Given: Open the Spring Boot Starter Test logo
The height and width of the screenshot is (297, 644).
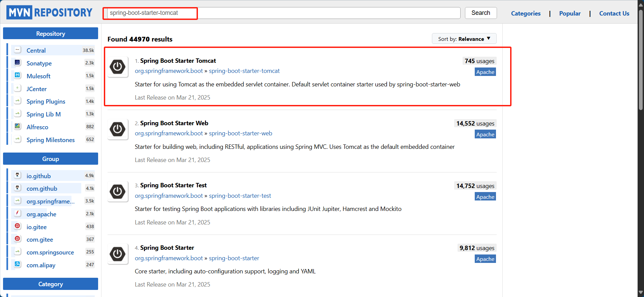Looking at the screenshot, I should (118, 192).
